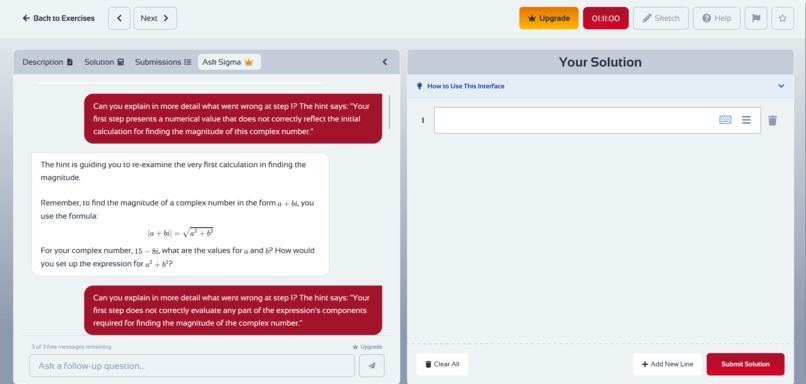Go to previous exercise arrow

tap(119, 18)
